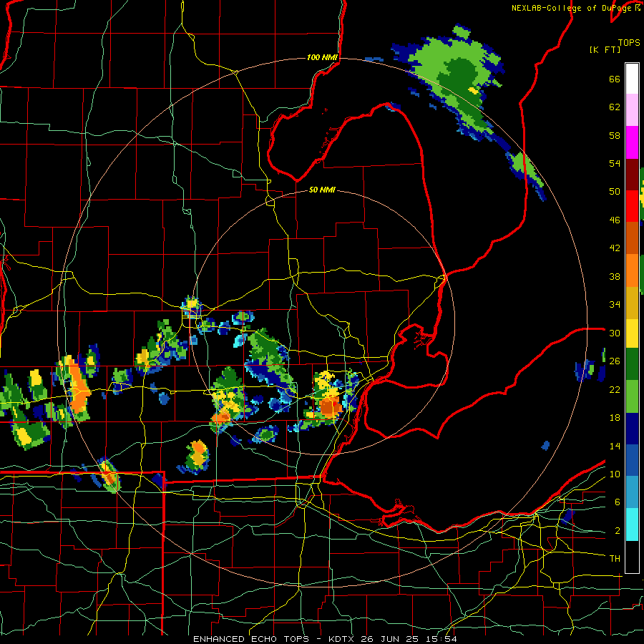Click the 2 legend value
The height and width of the screenshot is (644, 644).
(x=618, y=531)
